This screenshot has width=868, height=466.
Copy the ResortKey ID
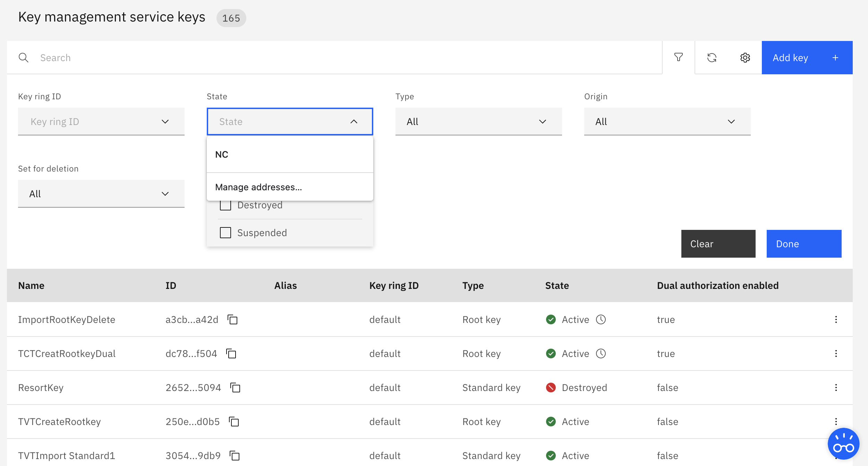point(236,388)
